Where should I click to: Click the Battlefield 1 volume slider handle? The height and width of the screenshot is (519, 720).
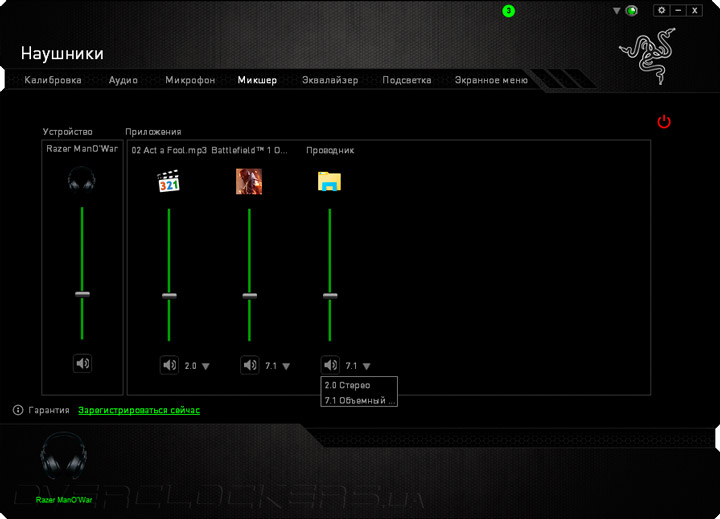(x=250, y=296)
